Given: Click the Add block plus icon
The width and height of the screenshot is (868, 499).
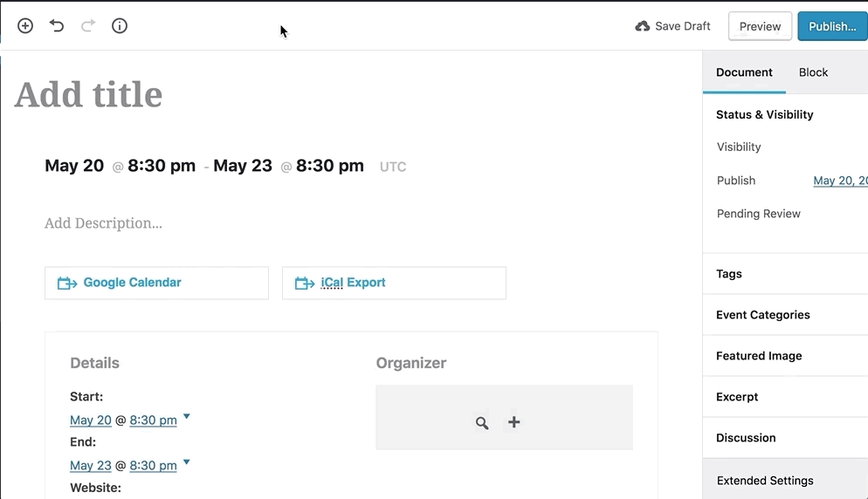Looking at the screenshot, I should pos(25,26).
